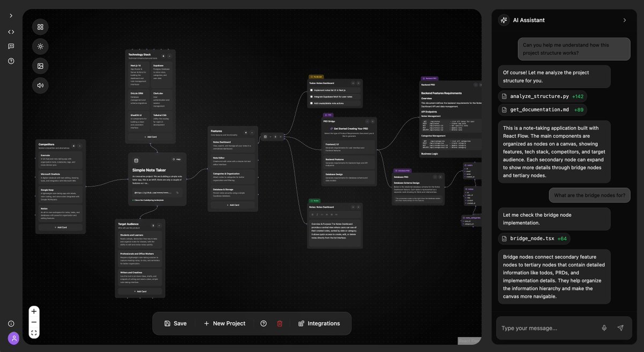Add Card in Technology Stack
The height and width of the screenshot is (352, 644).
[x=151, y=137]
